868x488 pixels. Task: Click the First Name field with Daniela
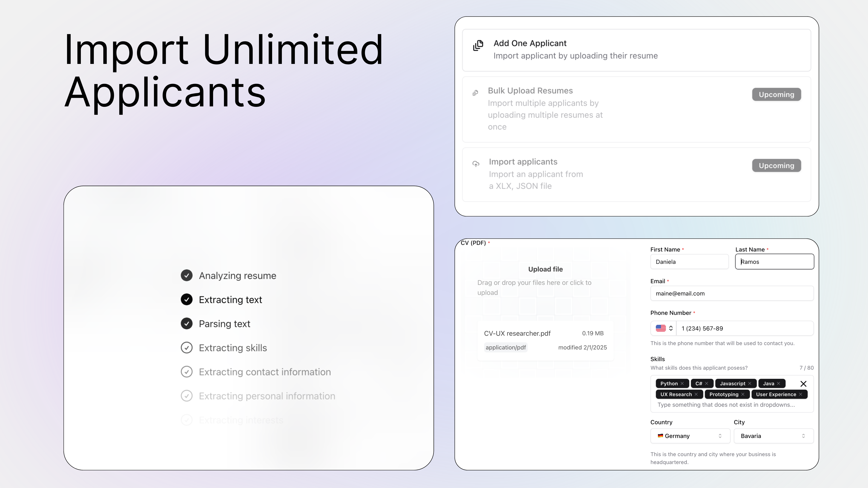click(x=689, y=262)
